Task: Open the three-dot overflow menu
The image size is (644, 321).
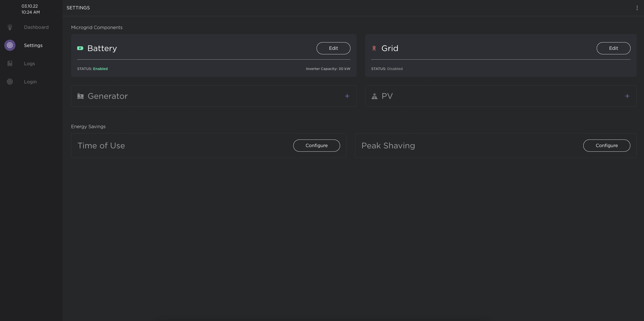Action: pos(637,8)
